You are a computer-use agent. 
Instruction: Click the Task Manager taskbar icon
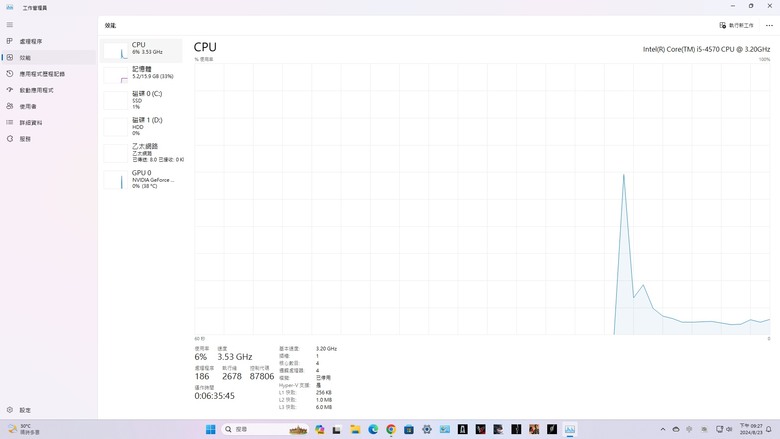tap(570, 429)
